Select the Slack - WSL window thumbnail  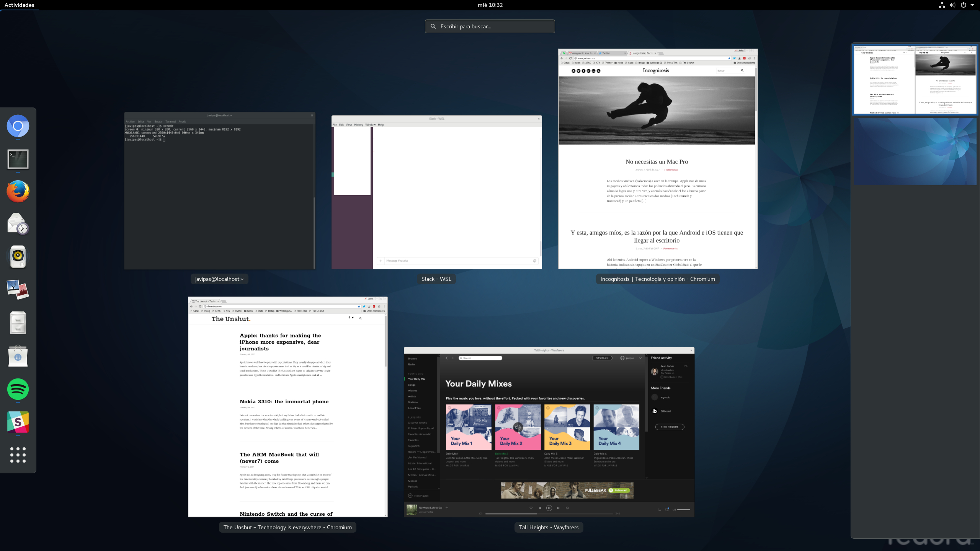[436, 192]
